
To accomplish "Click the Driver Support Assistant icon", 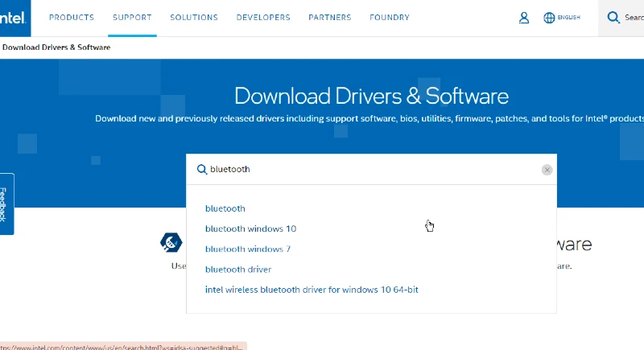I will (x=171, y=242).
